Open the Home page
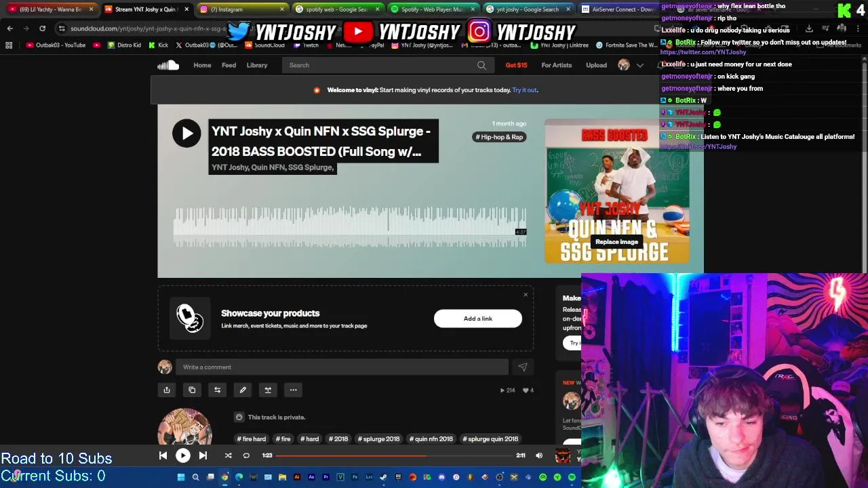 point(202,65)
